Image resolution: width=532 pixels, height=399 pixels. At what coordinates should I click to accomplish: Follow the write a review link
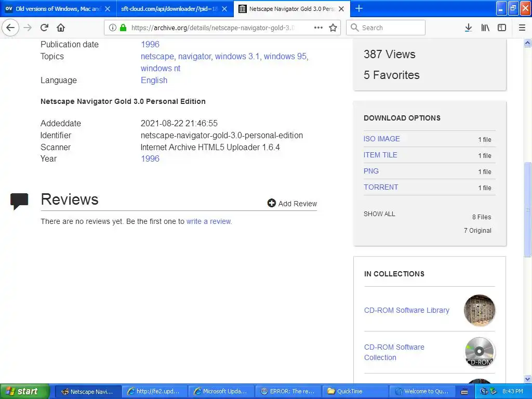(x=209, y=221)
